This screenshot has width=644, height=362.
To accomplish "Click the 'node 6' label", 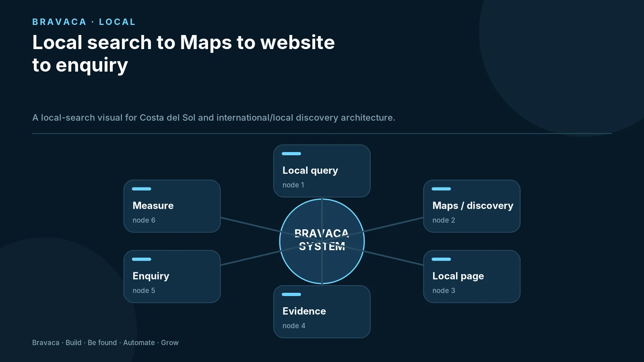I will [144, 220].
